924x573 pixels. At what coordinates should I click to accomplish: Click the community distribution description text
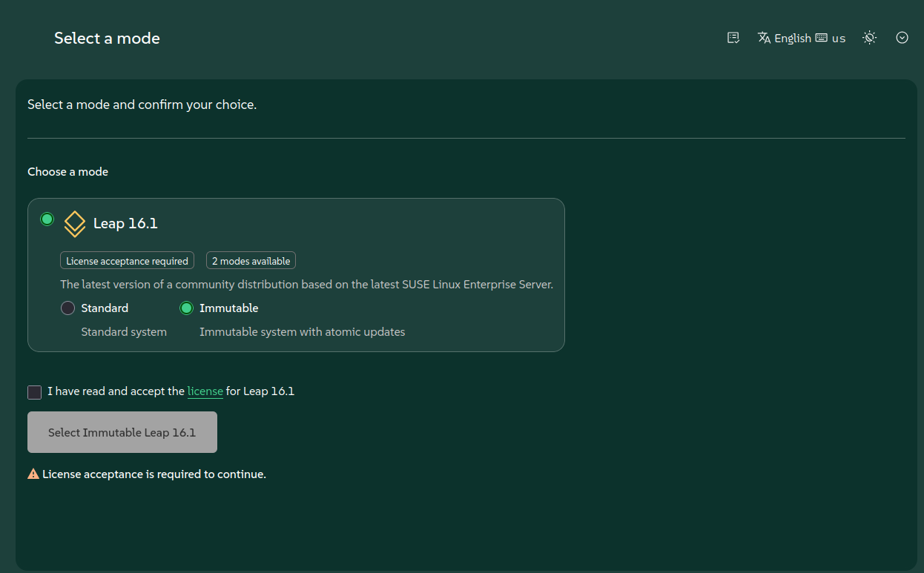pyautogui.click(x=307, y=285)
